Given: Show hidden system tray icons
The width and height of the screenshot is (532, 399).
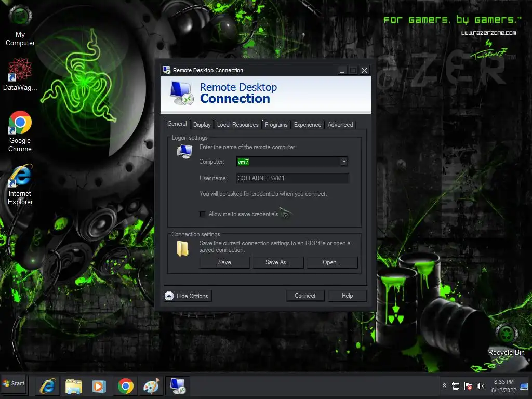Looking at the screenshot, I should [444, 386].
